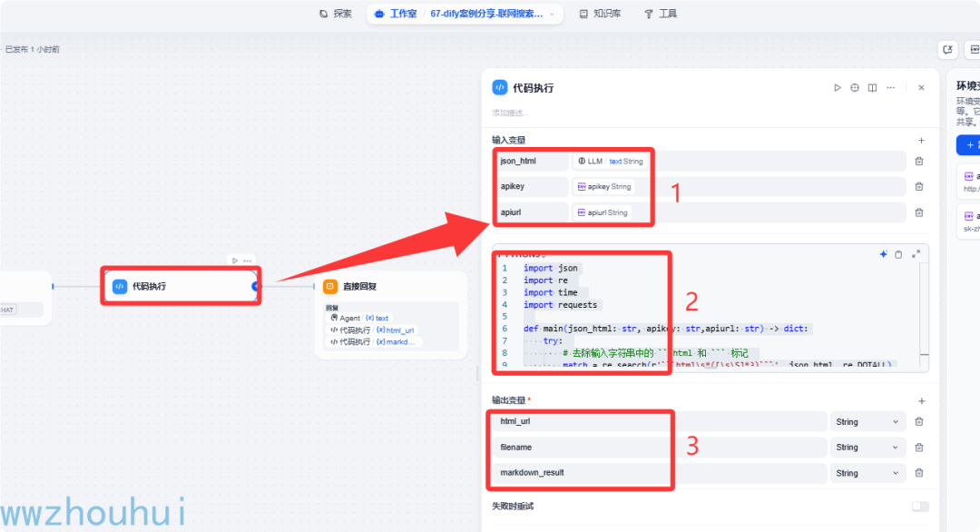Click the AI code generator sparkle icon
This screenshot has height=532, width=980.
883,254
